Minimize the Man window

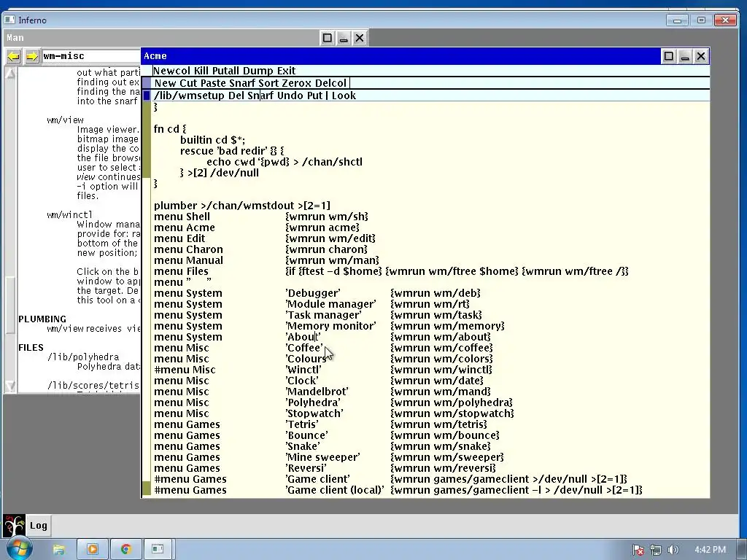pos(344,38)
